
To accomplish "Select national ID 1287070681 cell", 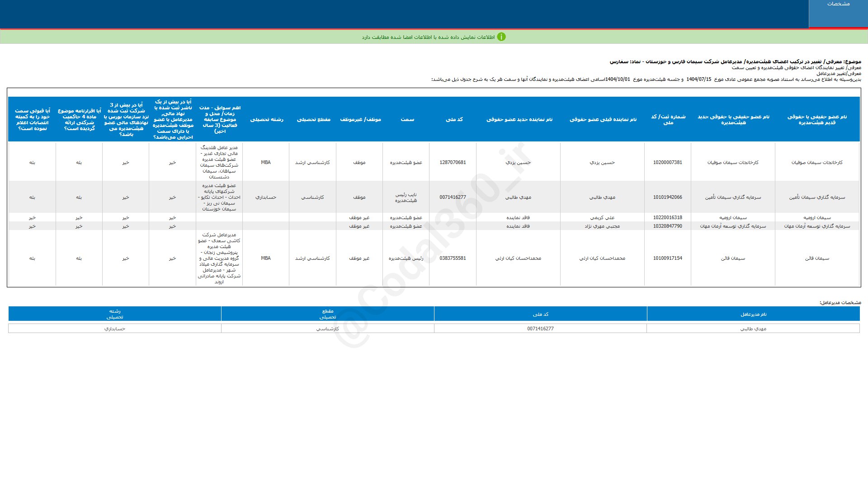I will pos(453,163).
